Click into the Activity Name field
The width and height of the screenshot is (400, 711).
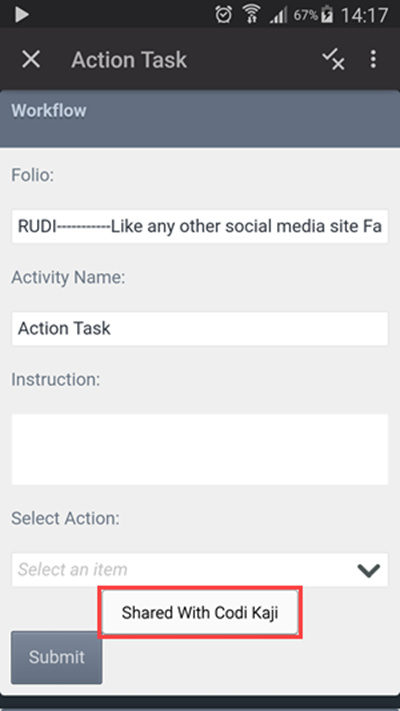click(200, 328)
